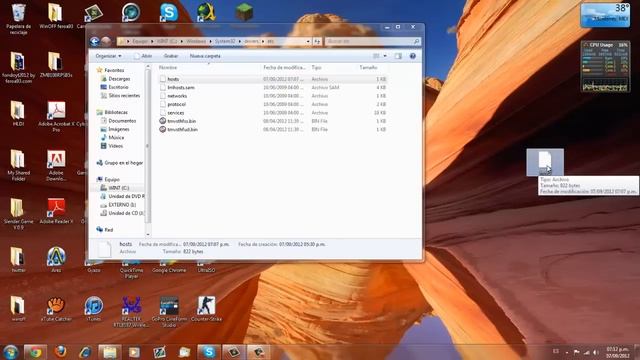Select drivers in the address breadcrumb

coord(251,41)
